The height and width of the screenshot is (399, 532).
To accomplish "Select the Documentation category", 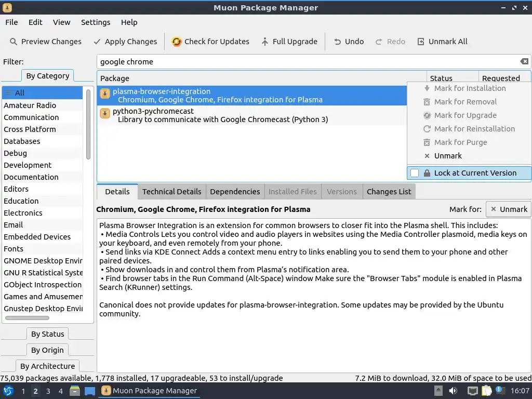I will pos(42,177).
